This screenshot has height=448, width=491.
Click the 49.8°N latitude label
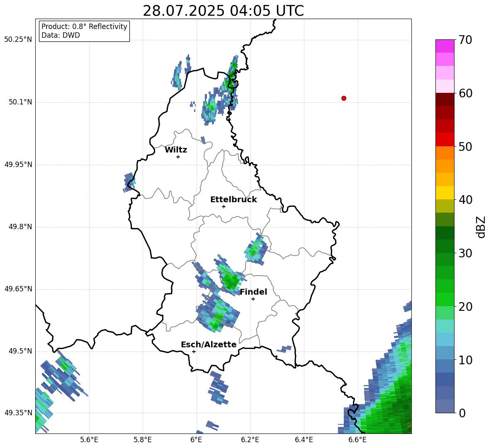(21, 227)
